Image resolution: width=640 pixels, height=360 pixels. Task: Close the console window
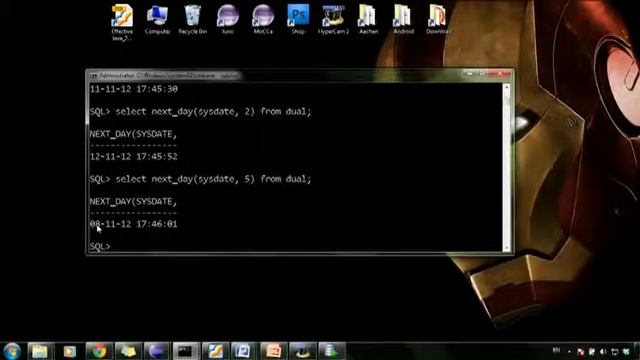500,74
